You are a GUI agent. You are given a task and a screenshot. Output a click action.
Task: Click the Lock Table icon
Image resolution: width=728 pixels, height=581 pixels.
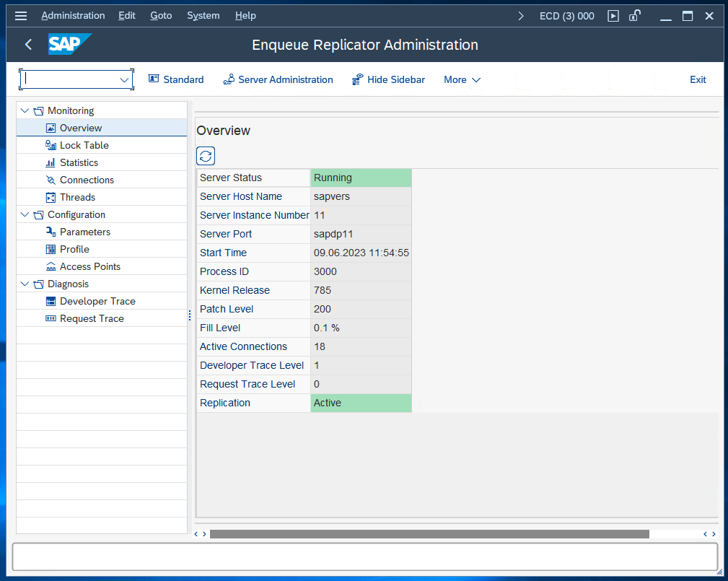[x=51, y=145]
